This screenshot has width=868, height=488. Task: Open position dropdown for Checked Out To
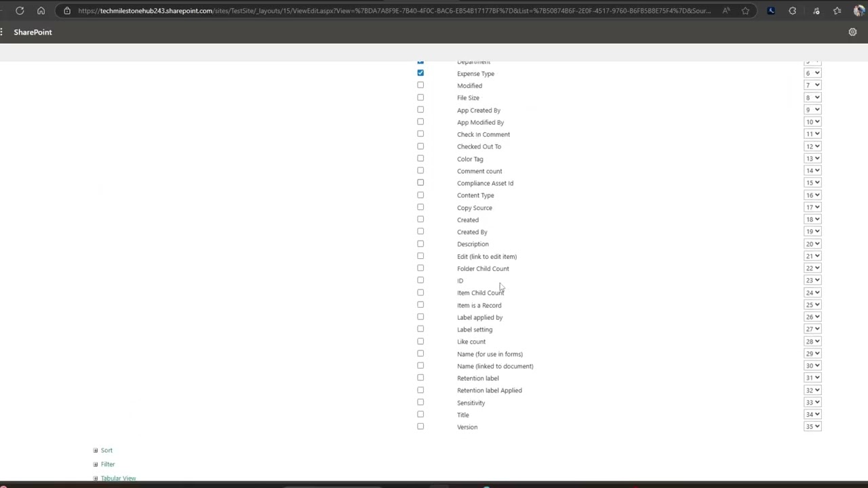click(812, 146)
